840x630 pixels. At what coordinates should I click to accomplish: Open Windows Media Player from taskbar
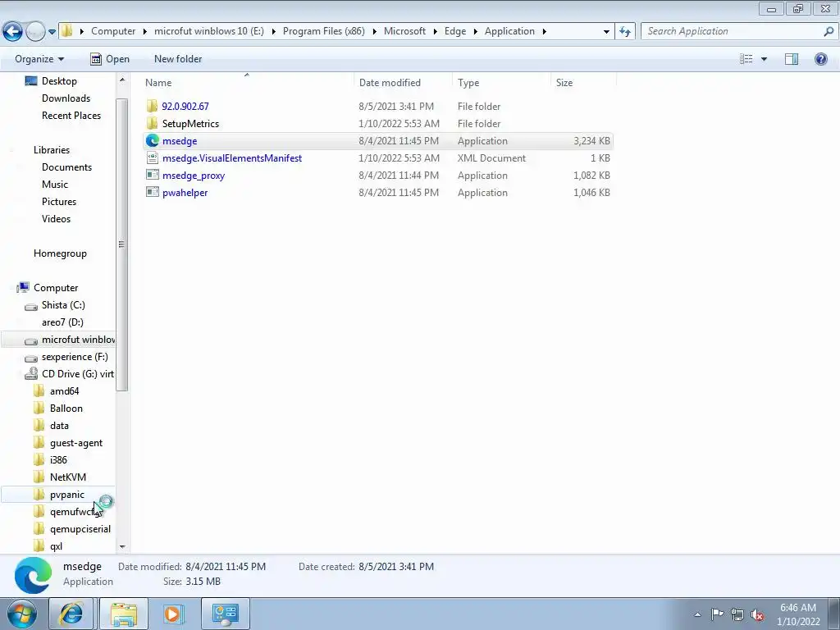pos(173,614)
